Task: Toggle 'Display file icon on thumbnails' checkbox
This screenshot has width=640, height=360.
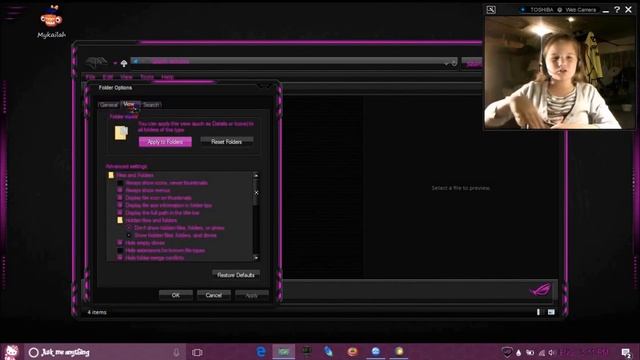Action: (x=120, y=198)
